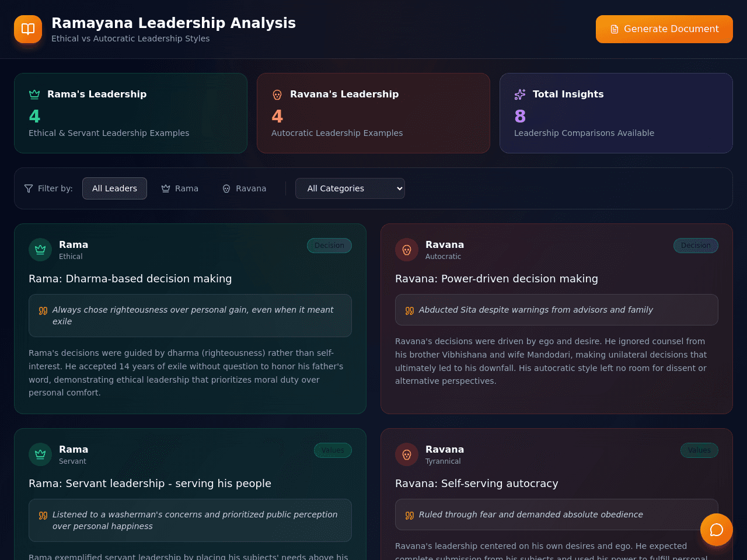
Task: Click quote icon in 'Abducted Sita' box
Action: click(x=410, y=311)
